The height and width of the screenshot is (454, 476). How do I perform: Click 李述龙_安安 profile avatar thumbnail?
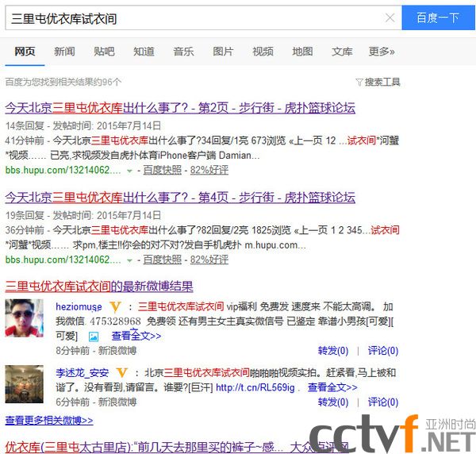tap(25, 384)
